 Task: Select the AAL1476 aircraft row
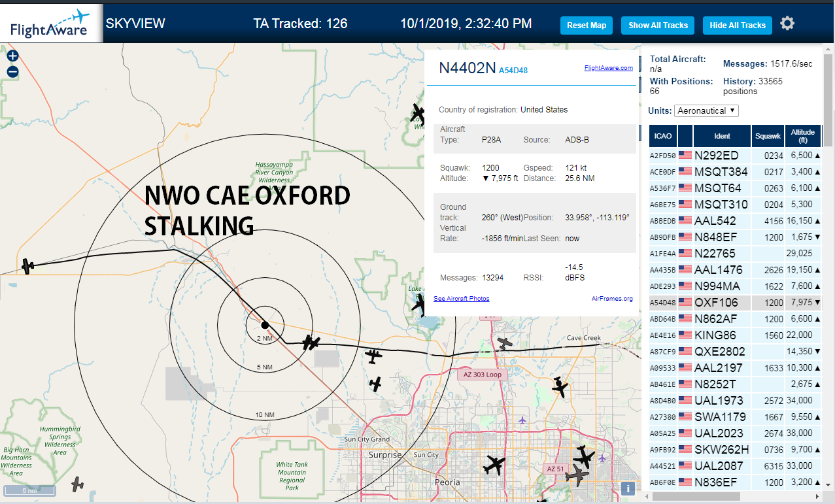point(735,270)
